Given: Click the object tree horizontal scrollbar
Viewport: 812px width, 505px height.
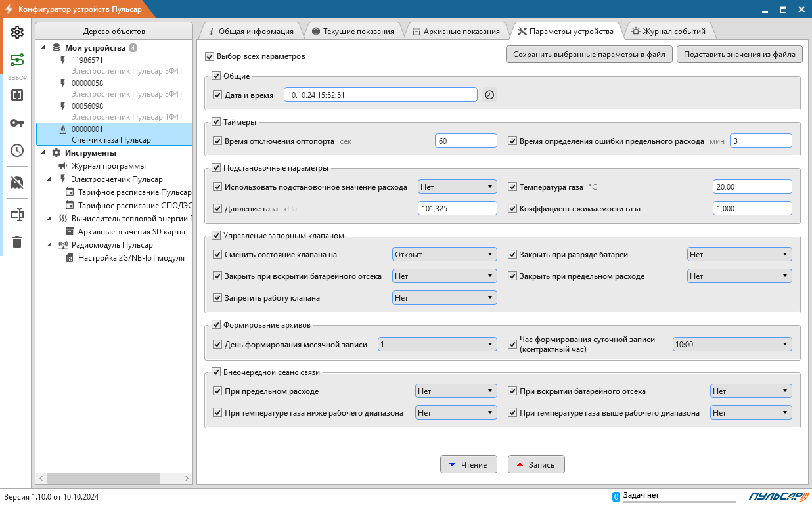Looking at the screenshot, I should click(x=104, y=478).
